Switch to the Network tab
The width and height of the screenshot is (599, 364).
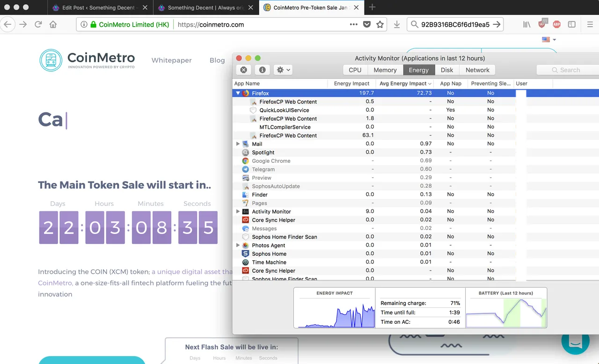click(x=477, y=70)
